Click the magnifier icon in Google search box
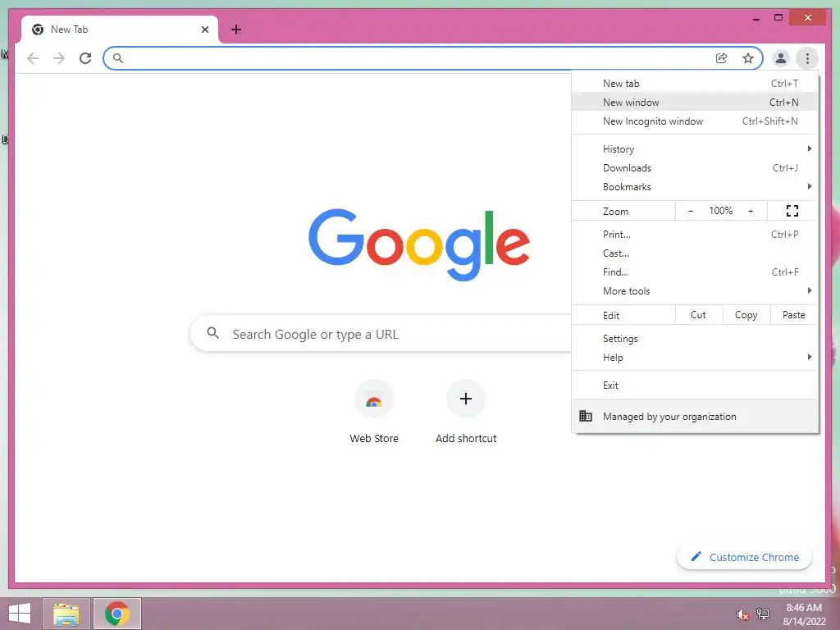Image resolution: width=840 pixels, height=630 pixels. (x=212, y=333)
